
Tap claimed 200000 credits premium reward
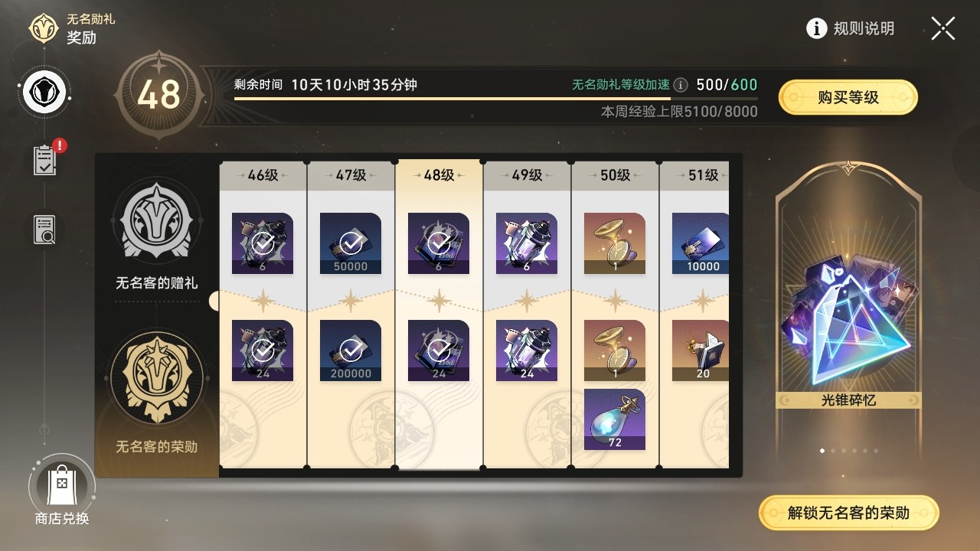[x=351, y=350]
